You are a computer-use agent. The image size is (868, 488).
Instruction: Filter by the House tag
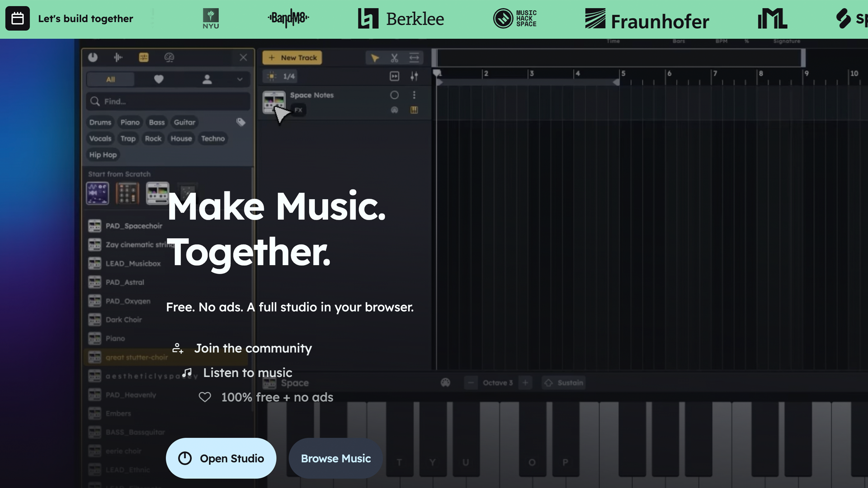pyautogui.click(x=181, y=138)
